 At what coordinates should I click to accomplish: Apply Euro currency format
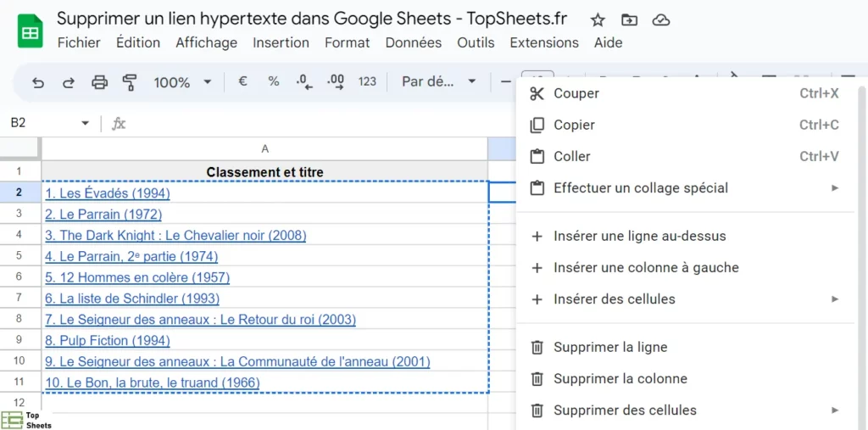point(242,81)
